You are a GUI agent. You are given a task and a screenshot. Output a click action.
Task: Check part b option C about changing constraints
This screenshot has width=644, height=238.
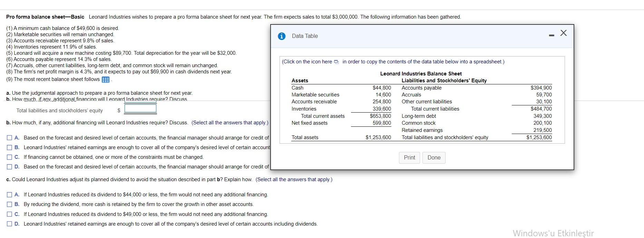(10, 157)
